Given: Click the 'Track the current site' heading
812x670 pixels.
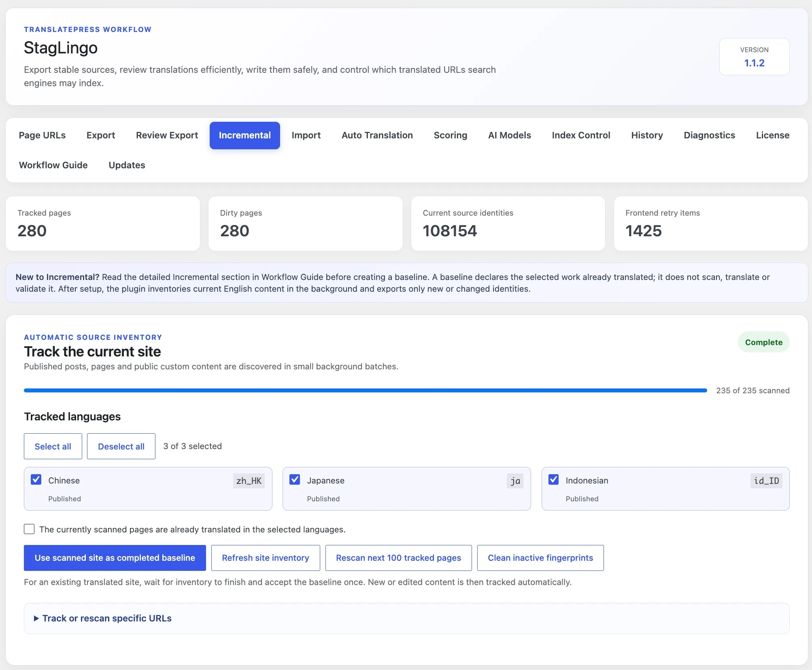Looking at the screenshot, I should 92,352.
